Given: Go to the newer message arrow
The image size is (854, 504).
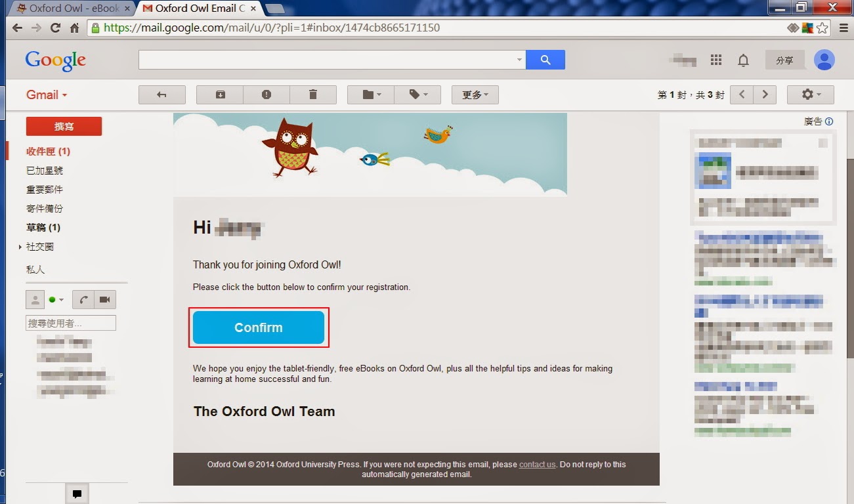Looking at the screenshot, I should coord(742,94).
